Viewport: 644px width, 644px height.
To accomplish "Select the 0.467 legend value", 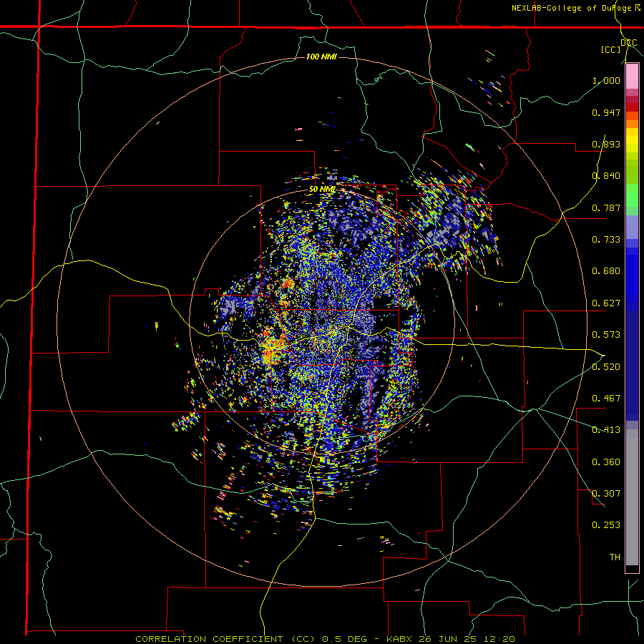I will [606, 398].
